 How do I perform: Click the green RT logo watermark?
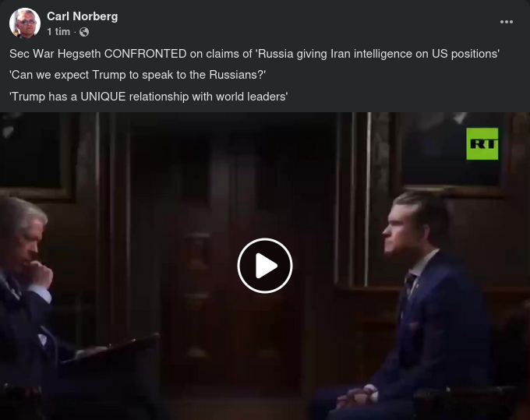coord(482,143)
